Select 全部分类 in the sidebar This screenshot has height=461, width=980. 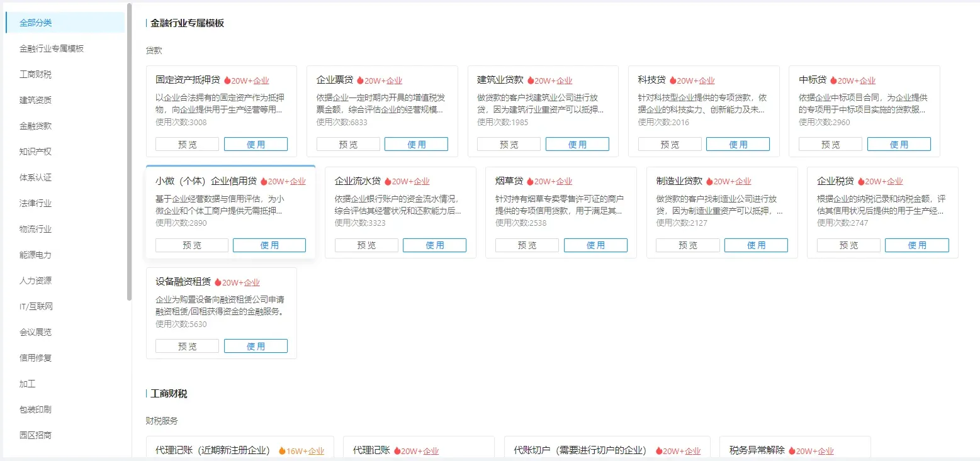[65, 23]
